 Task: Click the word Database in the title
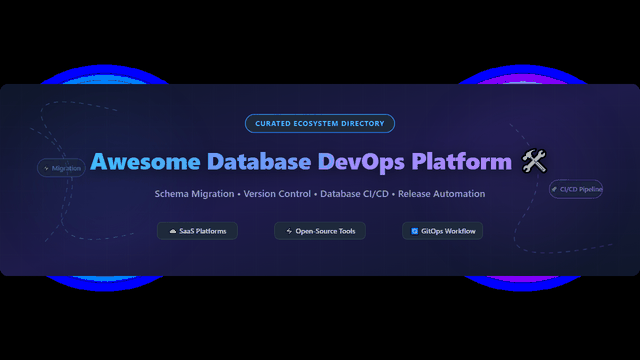[259, 162]
